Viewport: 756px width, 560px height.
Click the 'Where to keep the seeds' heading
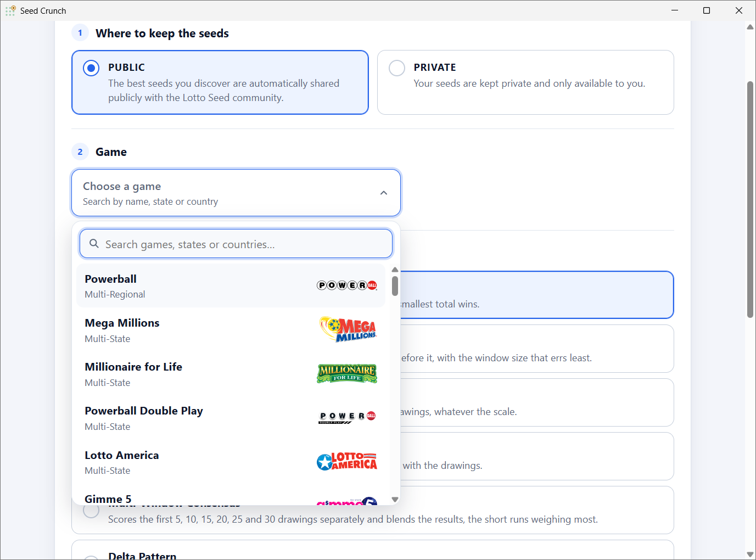pyautogui.click(x=162, y=33)
